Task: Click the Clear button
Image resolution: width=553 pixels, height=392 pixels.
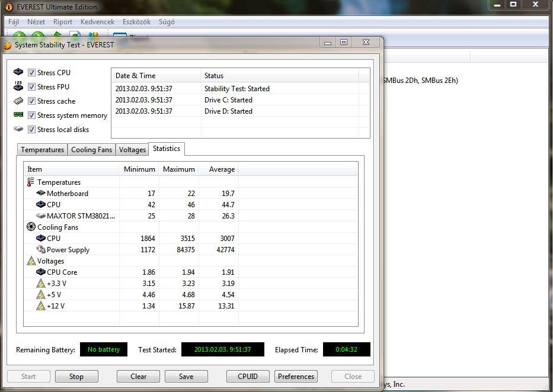Action: pos(138,377)
